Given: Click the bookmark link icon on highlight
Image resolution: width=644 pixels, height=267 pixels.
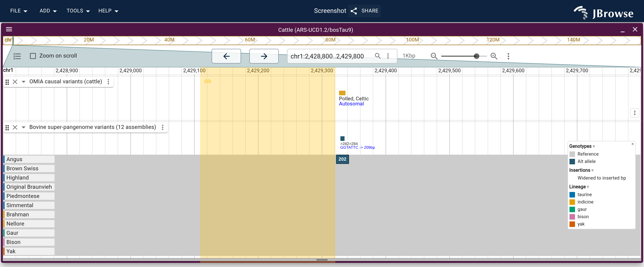Looking at the screenshot, I should [208, 81].
